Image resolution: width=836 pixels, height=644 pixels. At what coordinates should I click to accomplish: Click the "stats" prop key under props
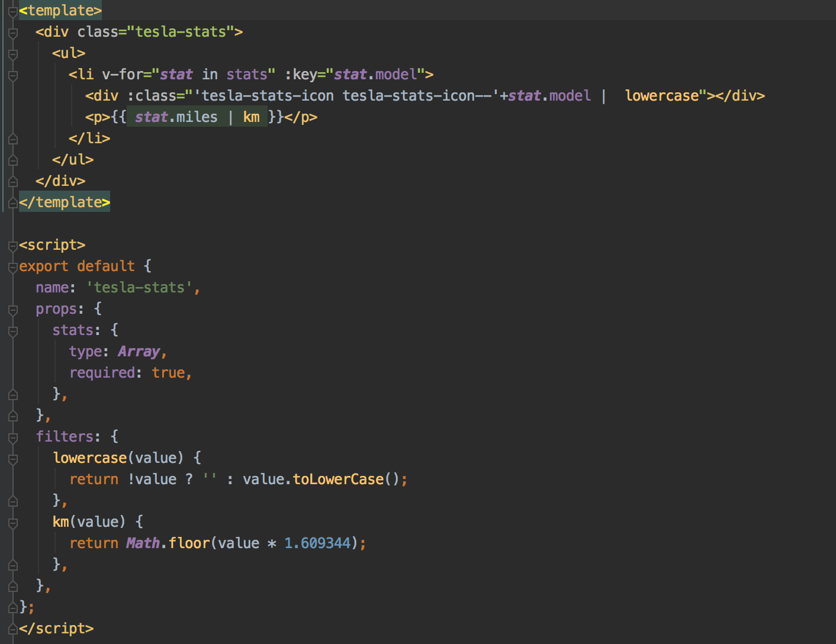point(73,330)
